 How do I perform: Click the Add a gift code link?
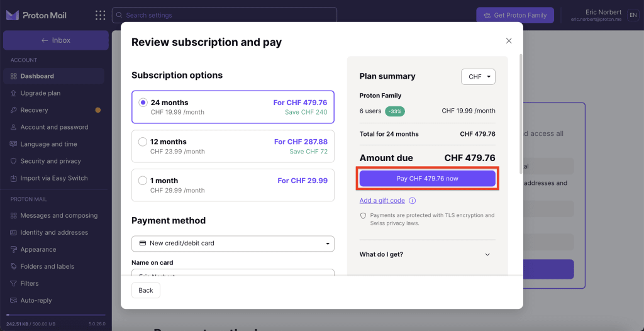point(382,201)
